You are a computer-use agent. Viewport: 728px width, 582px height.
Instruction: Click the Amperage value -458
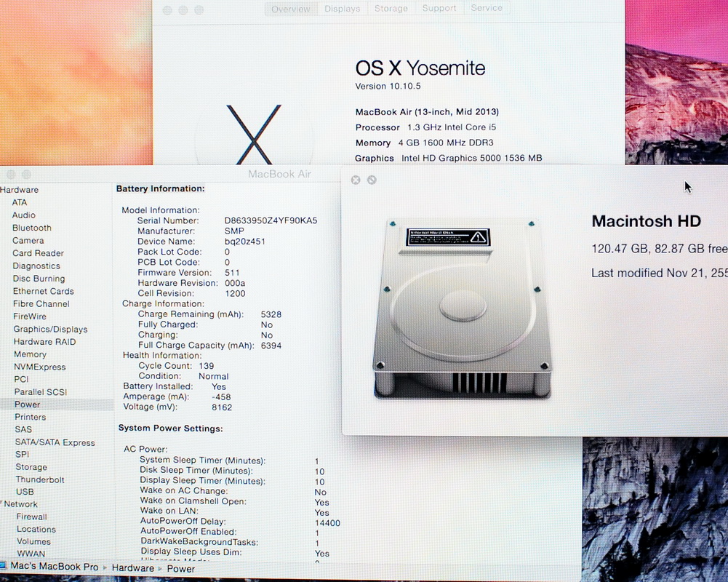221,397
